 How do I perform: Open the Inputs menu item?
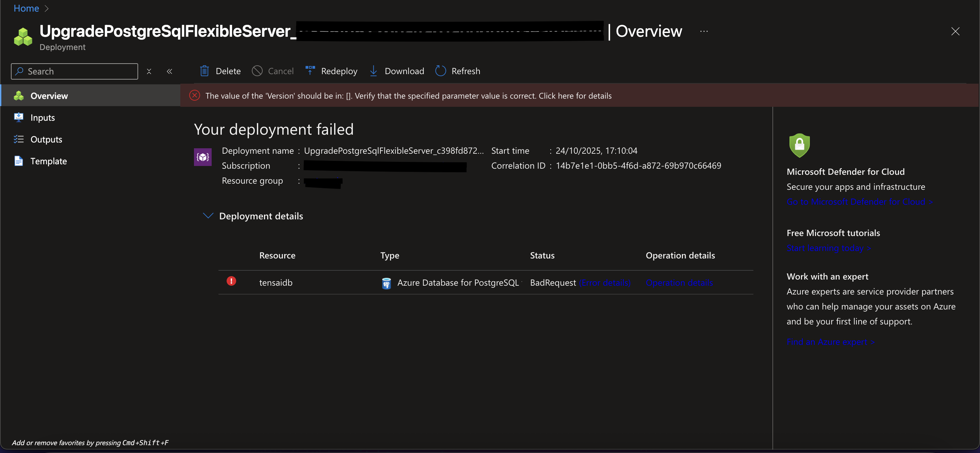pyautogui.click(x=42, y=118)
